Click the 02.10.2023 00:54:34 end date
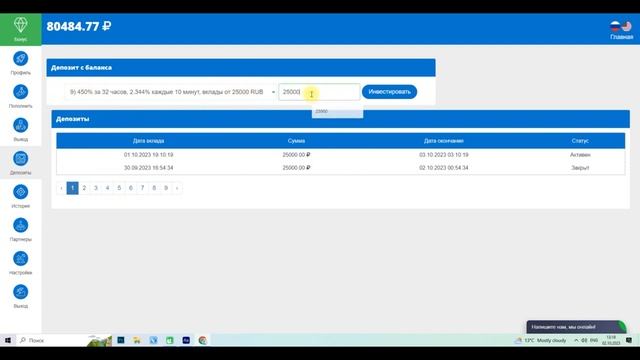Image resolution: width=640 pixels, height=360 pixels. click(444, 168)
